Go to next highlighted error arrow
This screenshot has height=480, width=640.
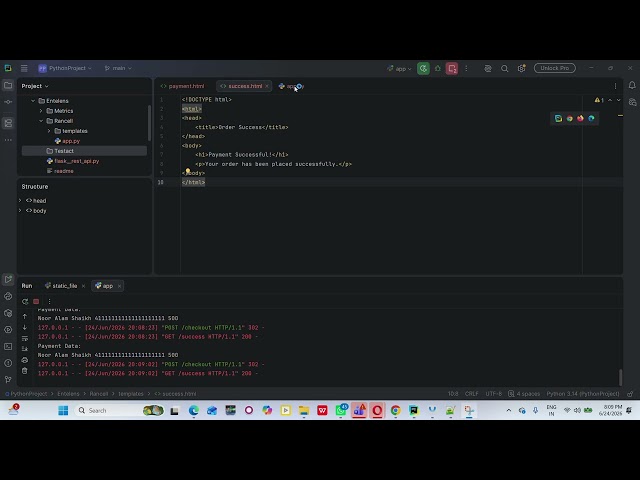pyautogui.click(x=619, y=100)
